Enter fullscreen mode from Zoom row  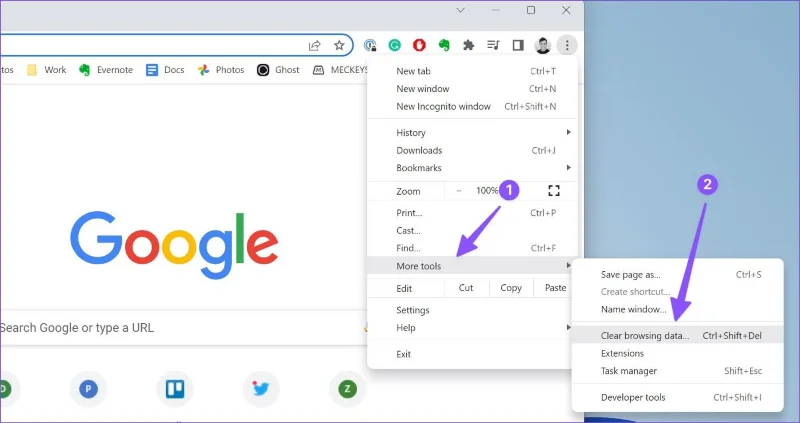[554, 191]
